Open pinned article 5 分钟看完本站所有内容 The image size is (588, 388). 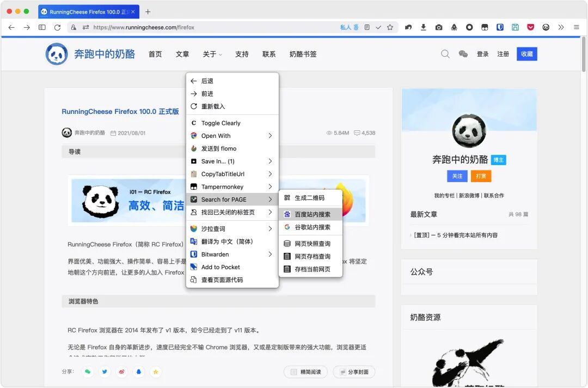pyautogui.click(x=456, y=235)
